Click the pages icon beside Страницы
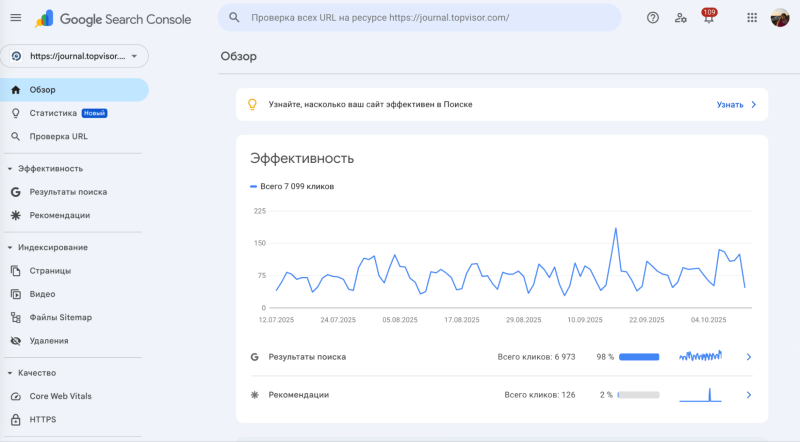The height and width of the screenshot is (442, 800). pos(16,271)
